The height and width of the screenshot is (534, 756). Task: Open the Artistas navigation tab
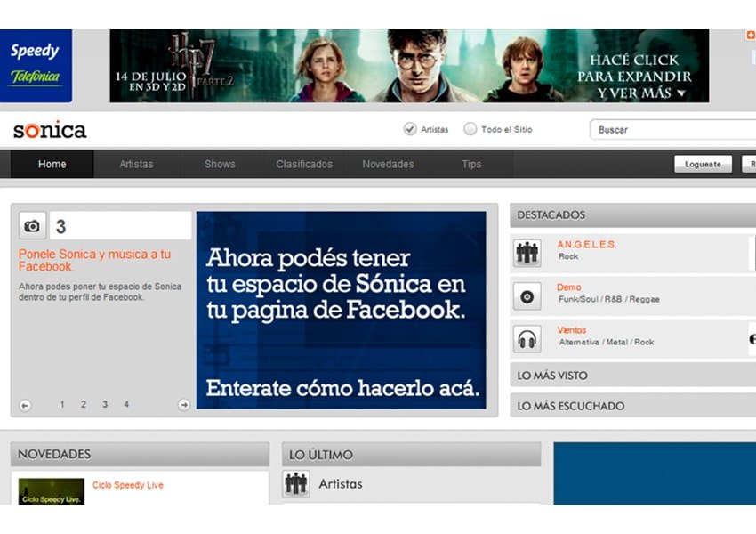point(136,164)
